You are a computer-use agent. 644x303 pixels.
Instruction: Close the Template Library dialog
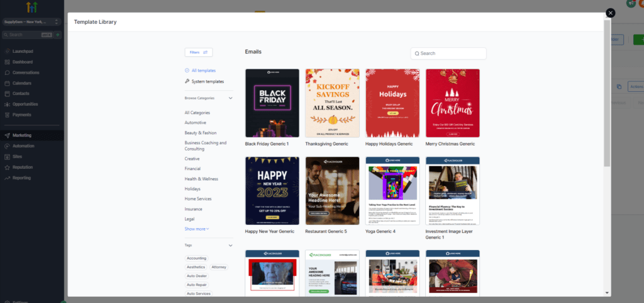click(x=610, y=13)
